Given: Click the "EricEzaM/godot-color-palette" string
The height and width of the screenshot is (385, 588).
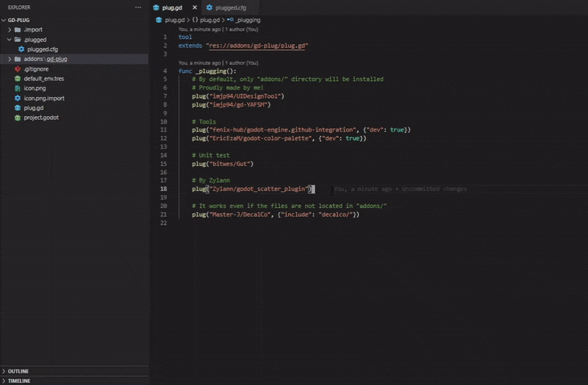Looking at the screenshot, I should pos(261,138).
